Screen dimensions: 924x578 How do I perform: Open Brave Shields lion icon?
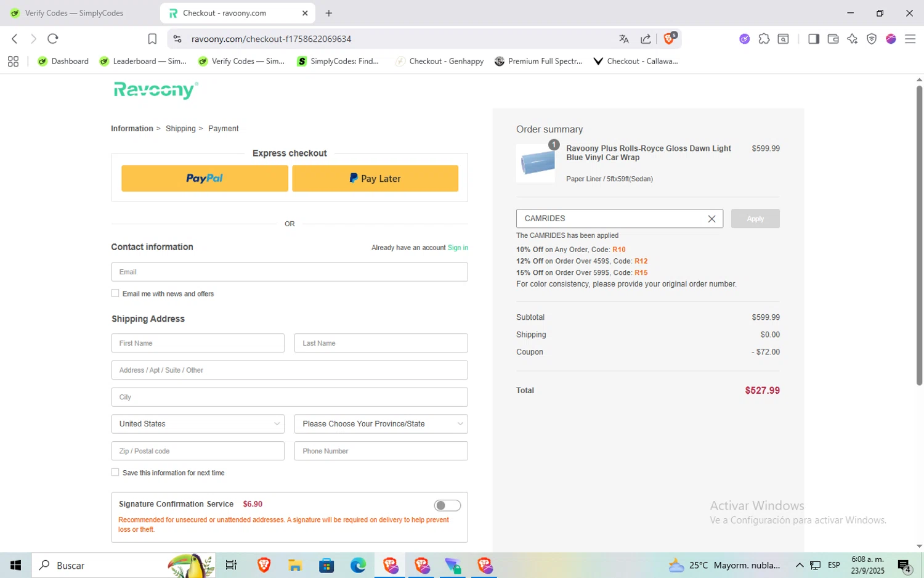point(670,38)
